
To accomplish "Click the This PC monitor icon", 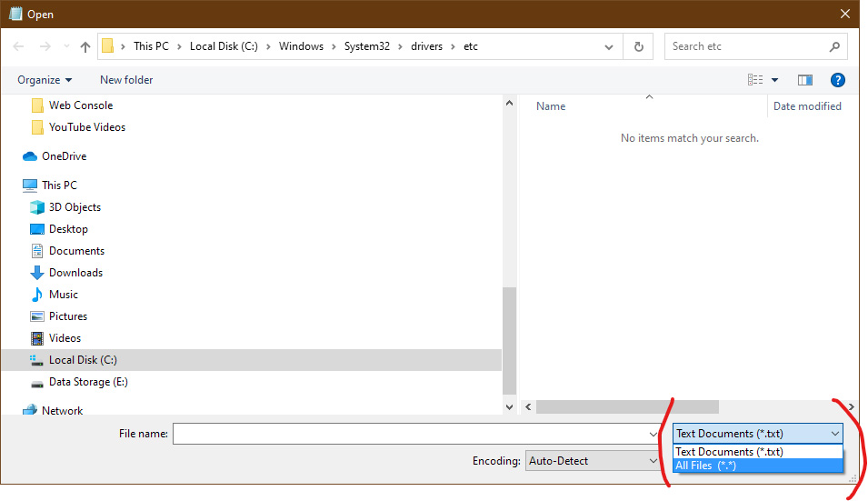I will tap(30, 185).
